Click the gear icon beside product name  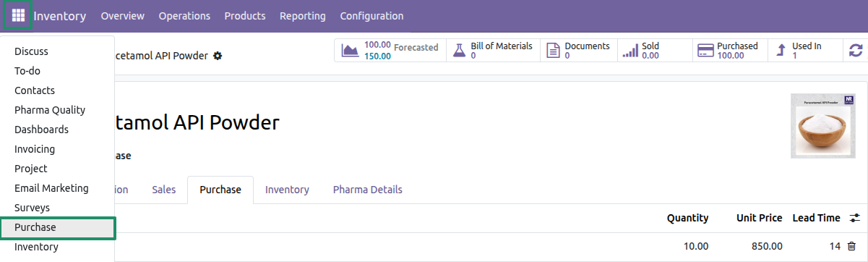[218, 56]
